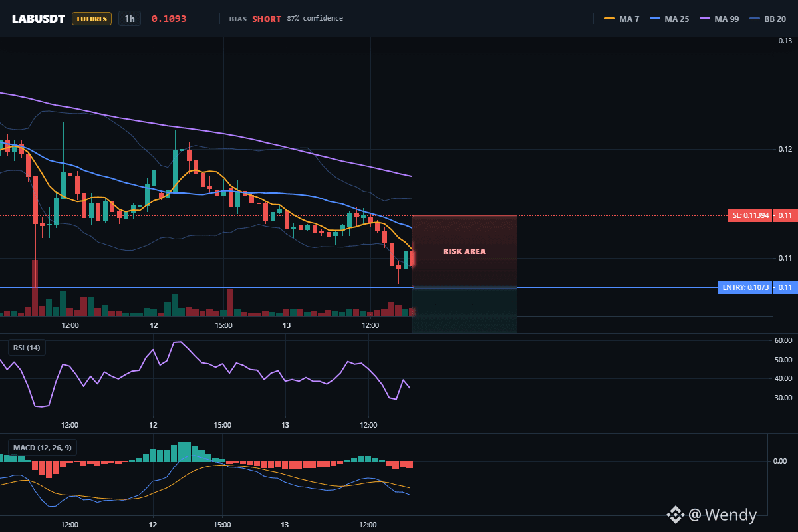798x532 pixels.
Task: Click the 0.13 price axis label
Action: [x=785, y=41]
